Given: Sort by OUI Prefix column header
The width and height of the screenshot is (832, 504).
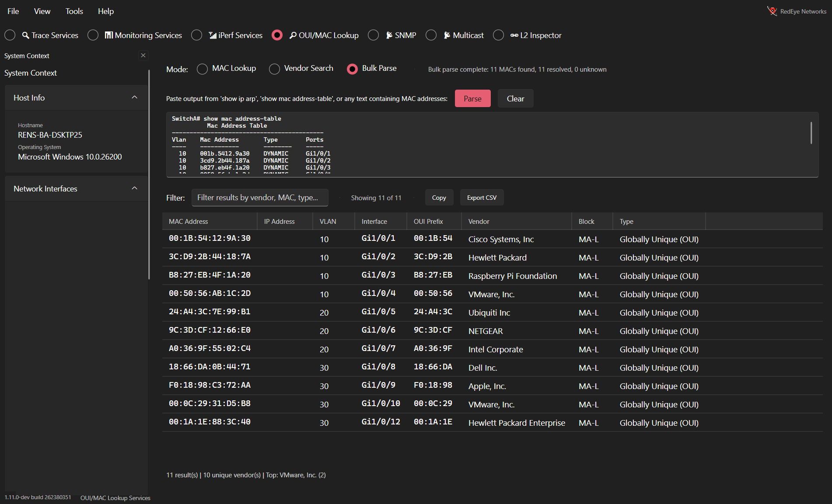Looking at the screenshot, I should [x=434, y=221].
